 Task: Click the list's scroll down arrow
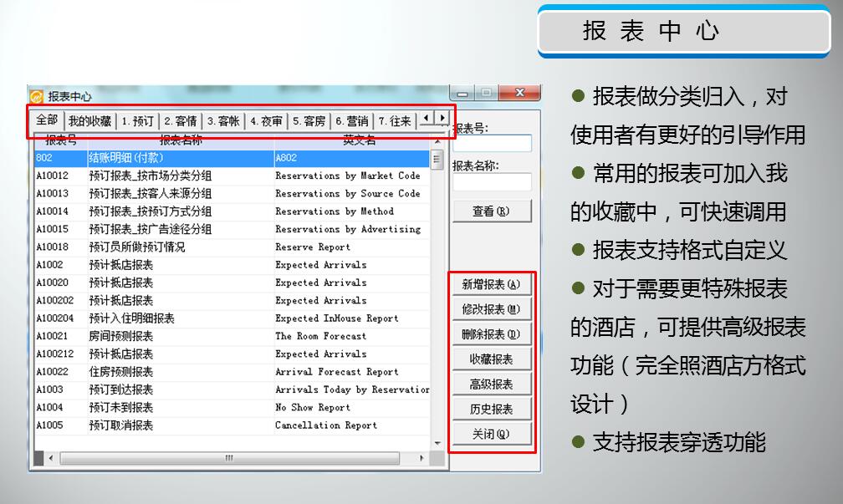pyautogui.click(x=437, y=443)
